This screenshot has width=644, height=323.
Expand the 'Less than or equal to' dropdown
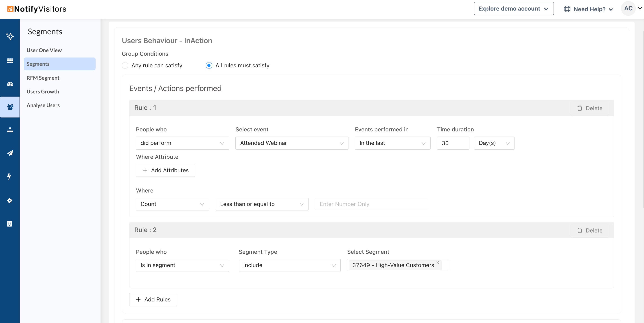pyautogui.click(x=262, y=204)
